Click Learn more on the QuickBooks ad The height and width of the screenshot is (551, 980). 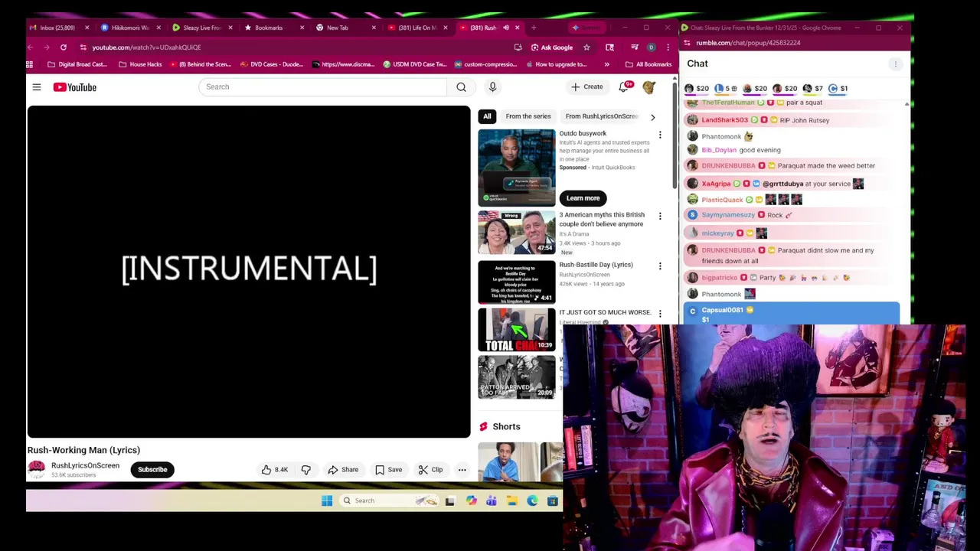pos(583,198)
